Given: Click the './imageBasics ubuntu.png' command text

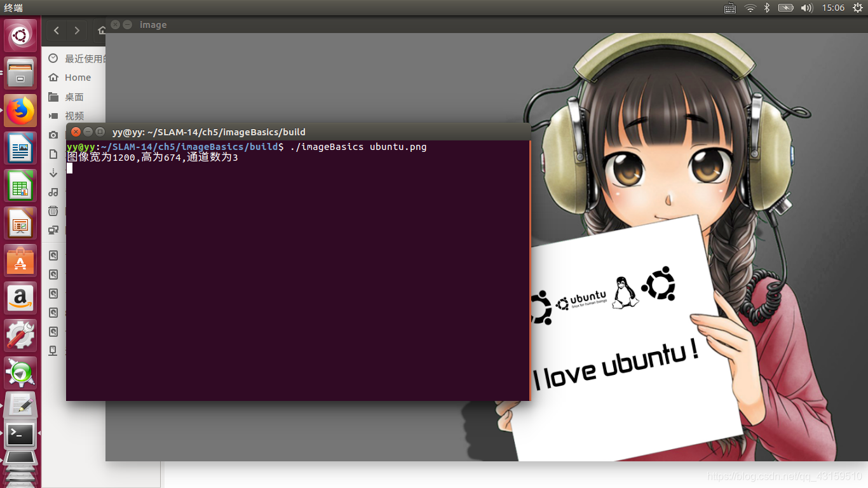Looking at the screenshot, I should click(x=358, y=147).
